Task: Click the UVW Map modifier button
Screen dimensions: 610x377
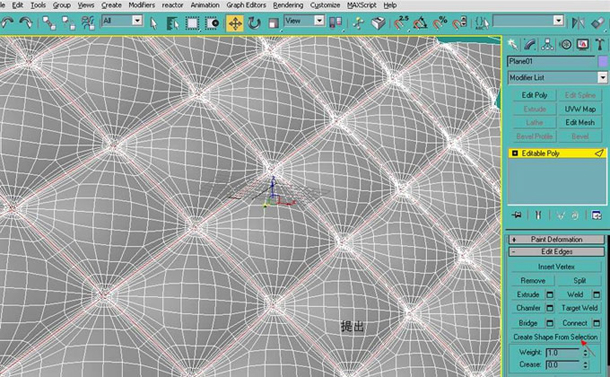Action: 580,109
